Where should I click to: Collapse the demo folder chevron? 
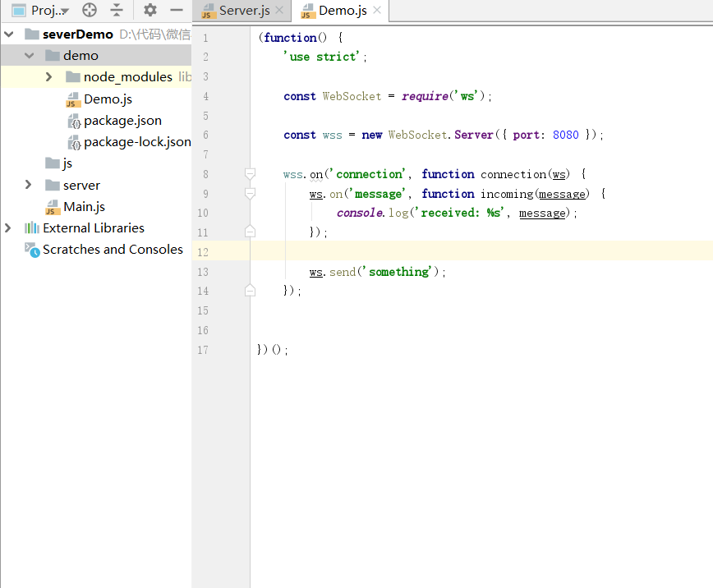point(29,56)
